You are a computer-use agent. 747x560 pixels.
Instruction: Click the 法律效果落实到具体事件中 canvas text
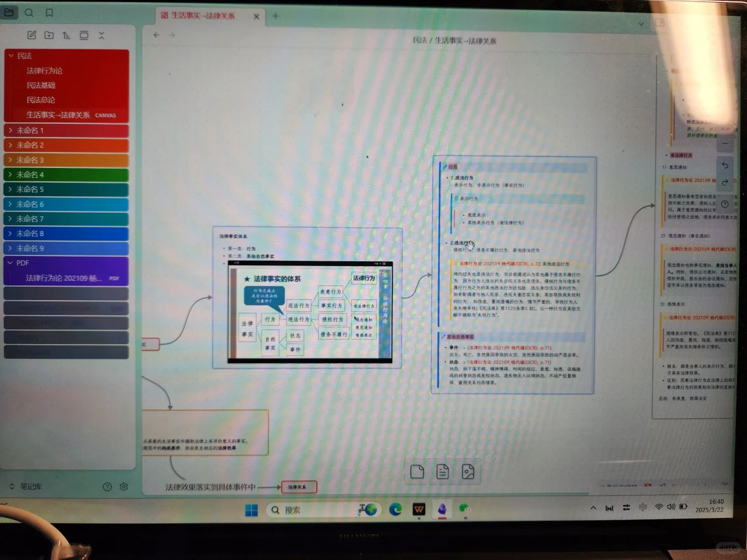pos(211,487)
